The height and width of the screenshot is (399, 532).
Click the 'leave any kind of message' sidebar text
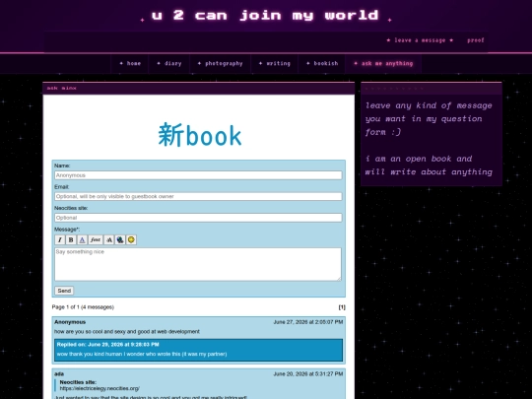pyautogui.click(x=429, y=119)
